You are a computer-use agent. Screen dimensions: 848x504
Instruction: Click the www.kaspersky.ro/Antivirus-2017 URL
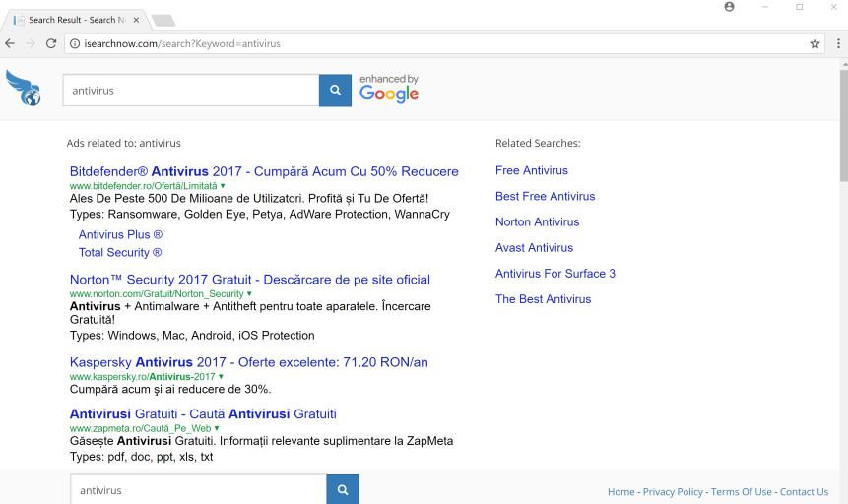(142, 377)
